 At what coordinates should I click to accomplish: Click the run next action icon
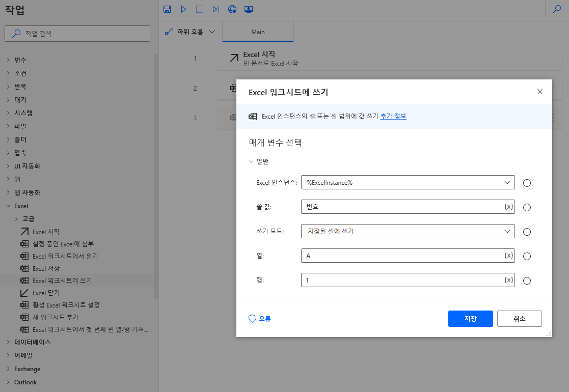coord(216,9)
